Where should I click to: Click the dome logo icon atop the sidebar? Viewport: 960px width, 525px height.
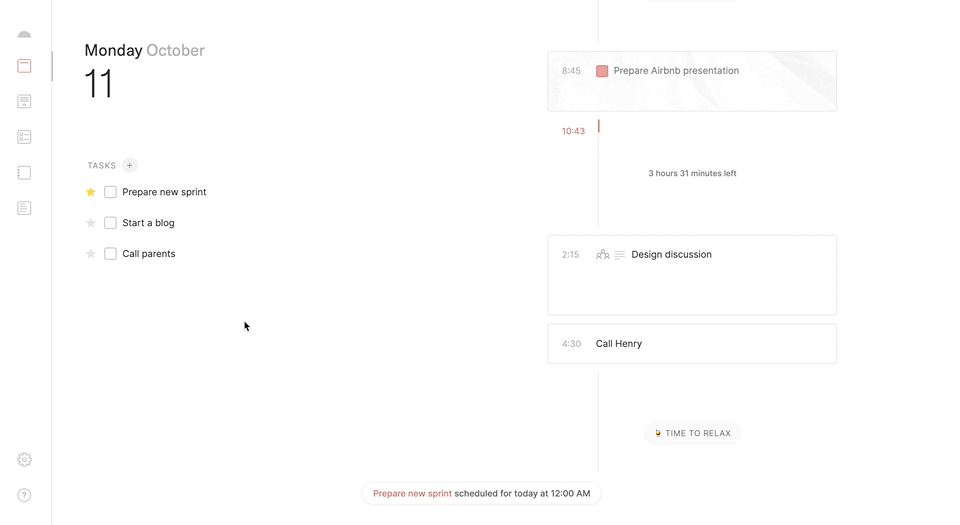(x=24, y=33)
